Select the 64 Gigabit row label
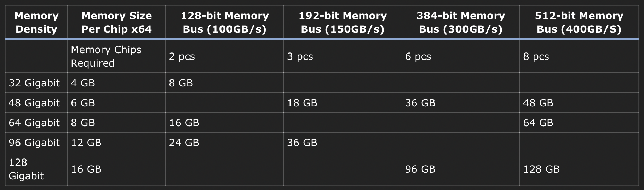This screenshot has height=190, width=644. point(34,123)
